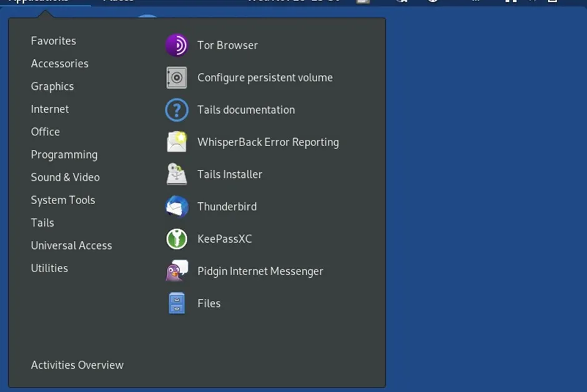
Task: Show Sound & Video applications
Action: pyautogui.click(x=66, y=177)
